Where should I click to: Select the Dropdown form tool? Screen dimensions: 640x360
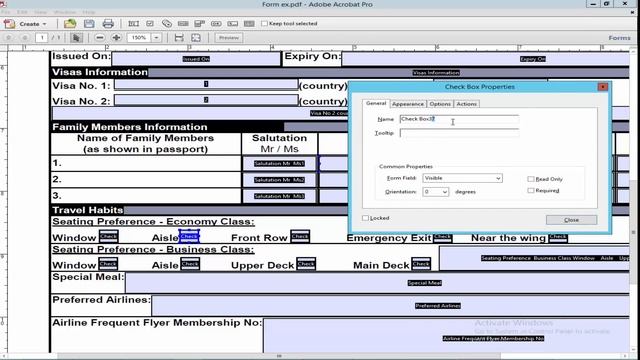200,24
